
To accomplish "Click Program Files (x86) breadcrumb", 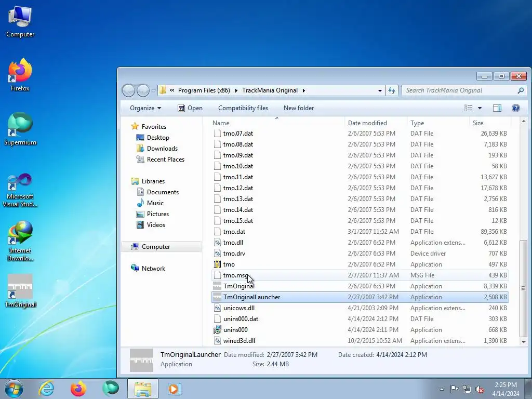I will click(x=204, y=90).
